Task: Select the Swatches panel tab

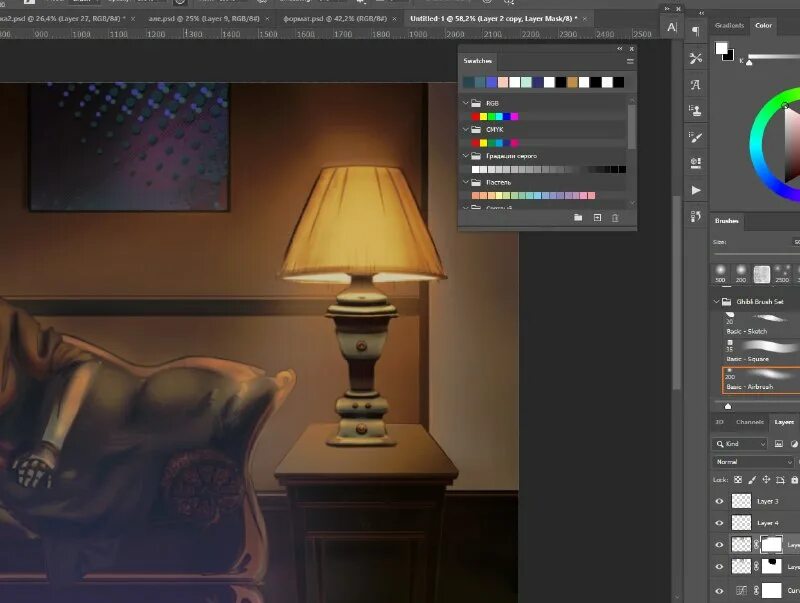Action: coord(478,61)
